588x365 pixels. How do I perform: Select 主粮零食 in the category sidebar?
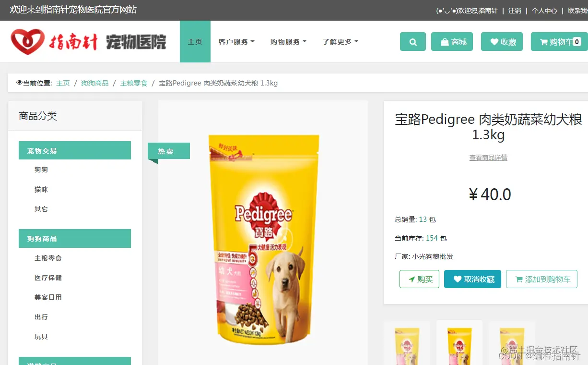click(48, 258)
